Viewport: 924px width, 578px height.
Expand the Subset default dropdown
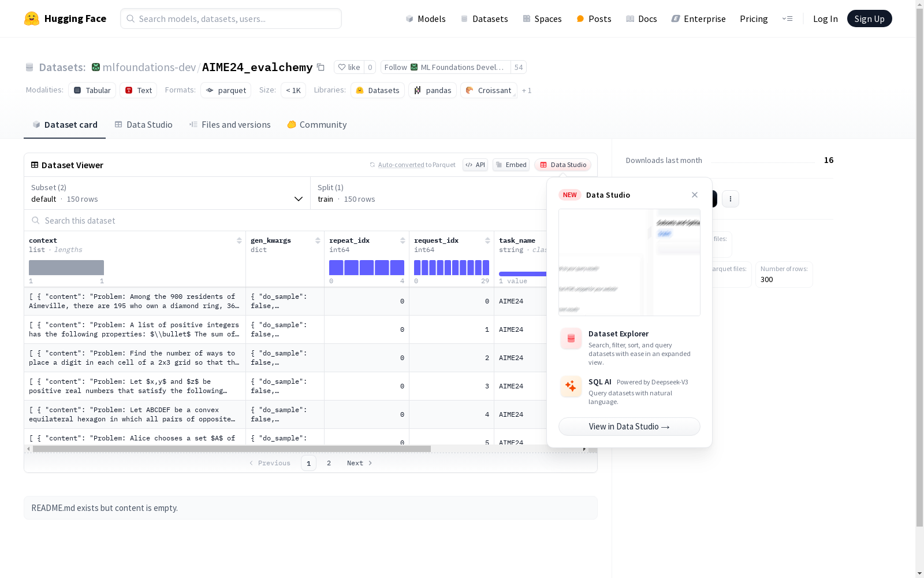click(x=167, y=193)
